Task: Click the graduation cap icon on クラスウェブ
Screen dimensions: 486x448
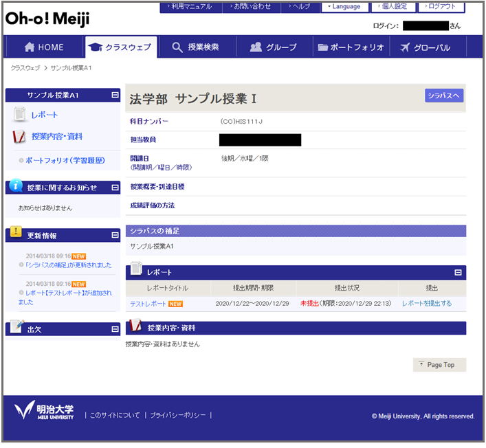Action: pyautogui.click(x=96, y=47)
